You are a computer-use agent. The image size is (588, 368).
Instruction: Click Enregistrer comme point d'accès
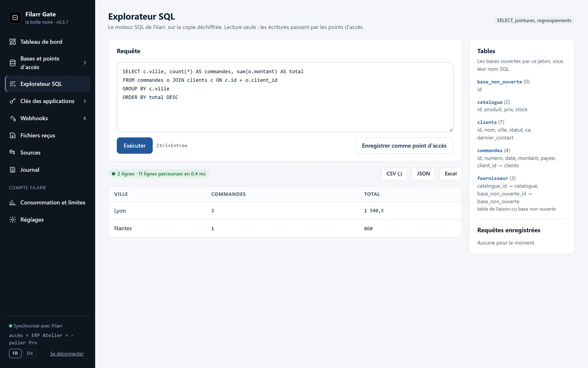tap(404, 146)
